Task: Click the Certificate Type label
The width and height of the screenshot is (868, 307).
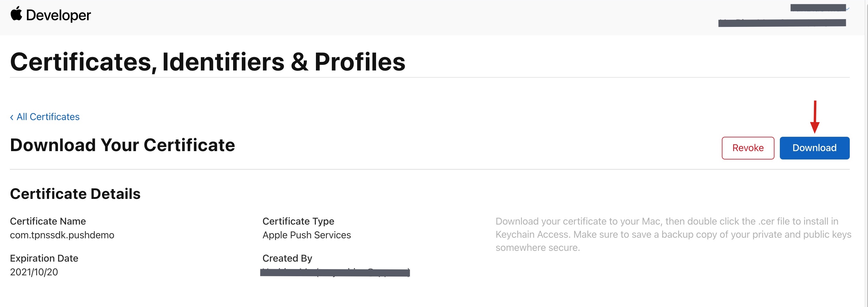Action: (298, 221)
